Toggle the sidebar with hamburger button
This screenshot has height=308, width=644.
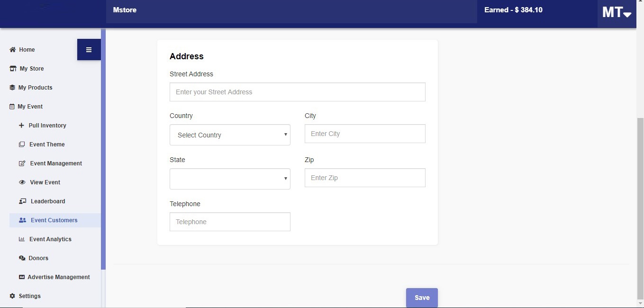(x=89, y=50)
